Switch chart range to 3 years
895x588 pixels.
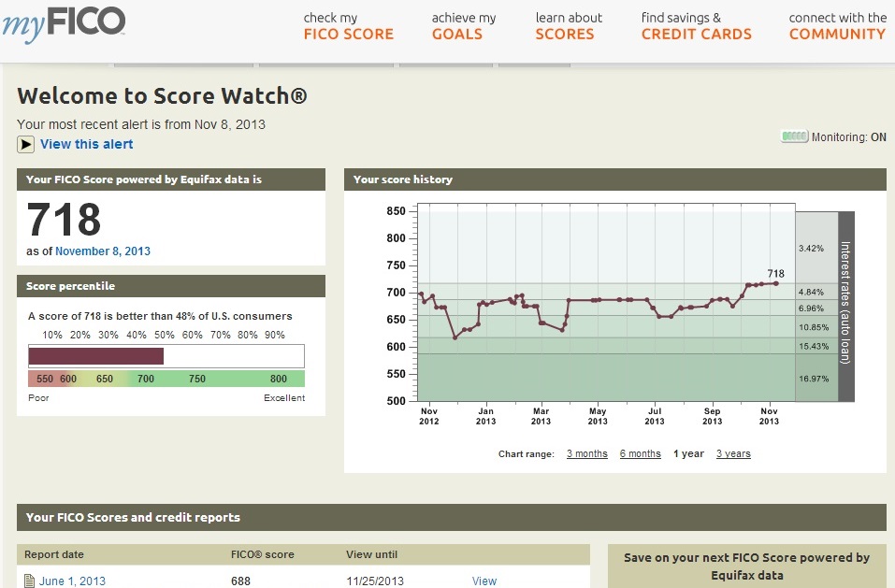click(x=733, y=454)
